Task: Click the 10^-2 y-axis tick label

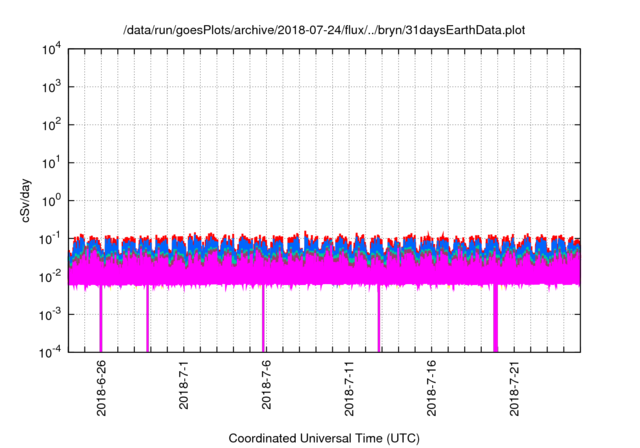Action: pos(50,277)
